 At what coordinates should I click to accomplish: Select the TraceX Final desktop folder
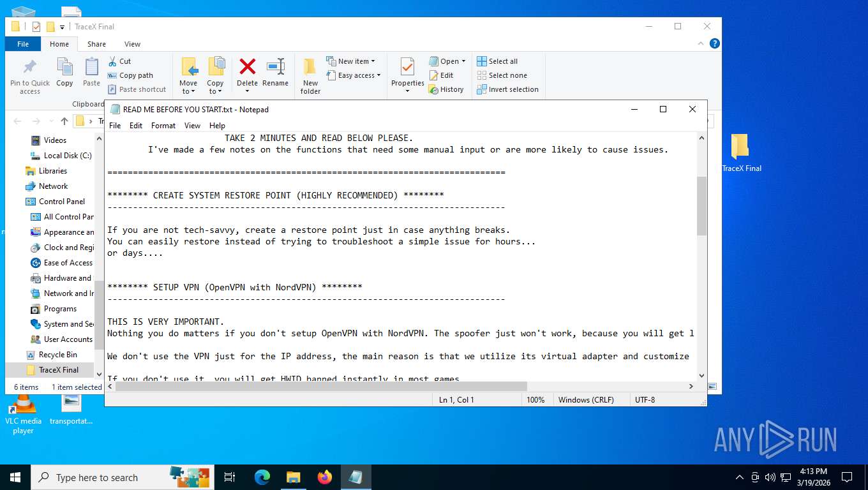click(x=742, y=153)
